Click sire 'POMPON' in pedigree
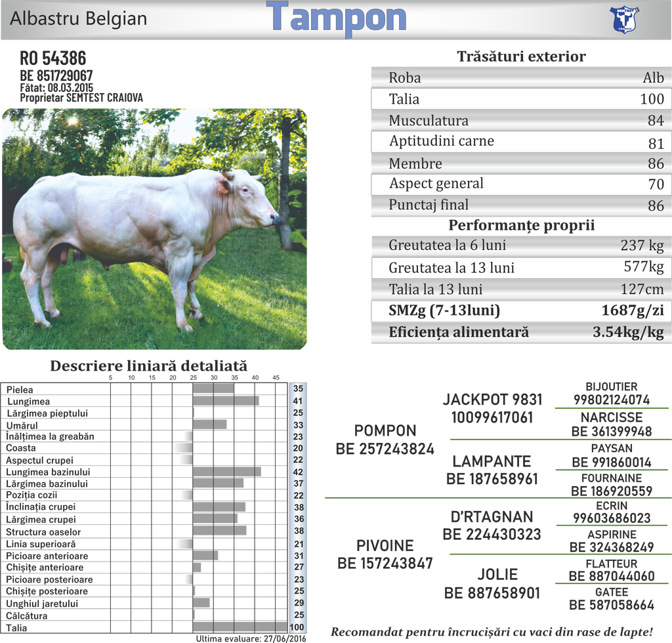Image resolution: width=672 pixels, height=643 pixels. (x=385, y=430)
